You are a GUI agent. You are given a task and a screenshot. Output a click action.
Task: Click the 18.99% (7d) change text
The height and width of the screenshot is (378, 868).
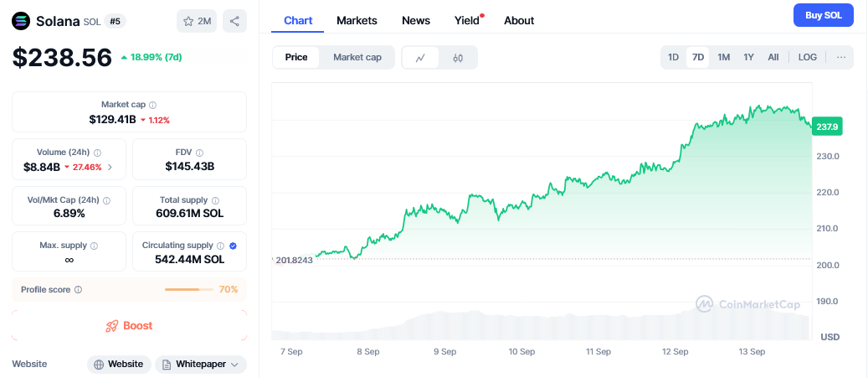coord(157,56)
